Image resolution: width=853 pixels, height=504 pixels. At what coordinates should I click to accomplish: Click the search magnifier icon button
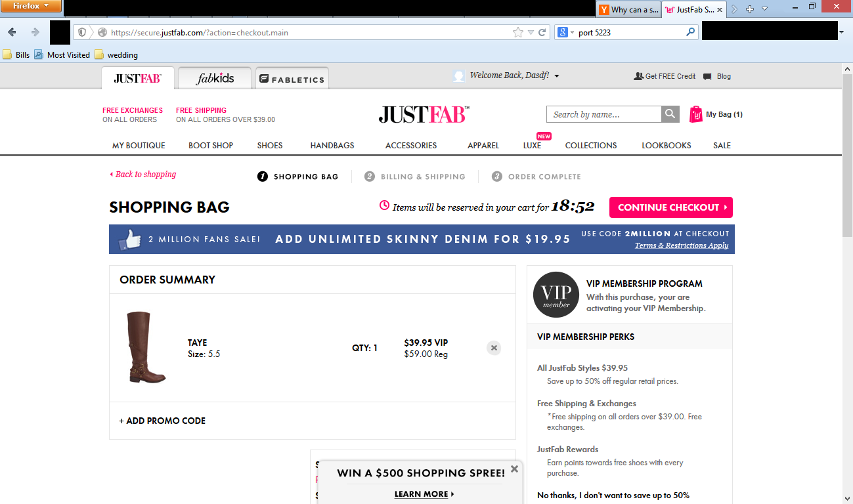[670, 114]
